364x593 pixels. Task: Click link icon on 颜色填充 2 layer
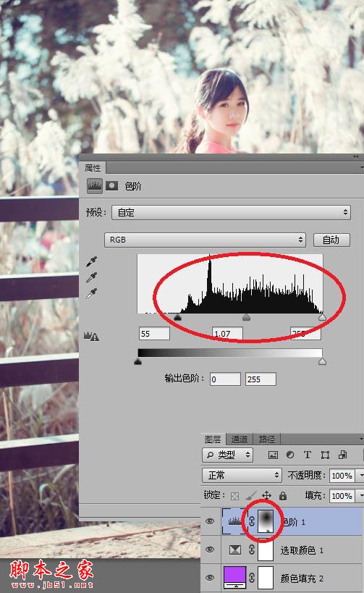(252, 578)
